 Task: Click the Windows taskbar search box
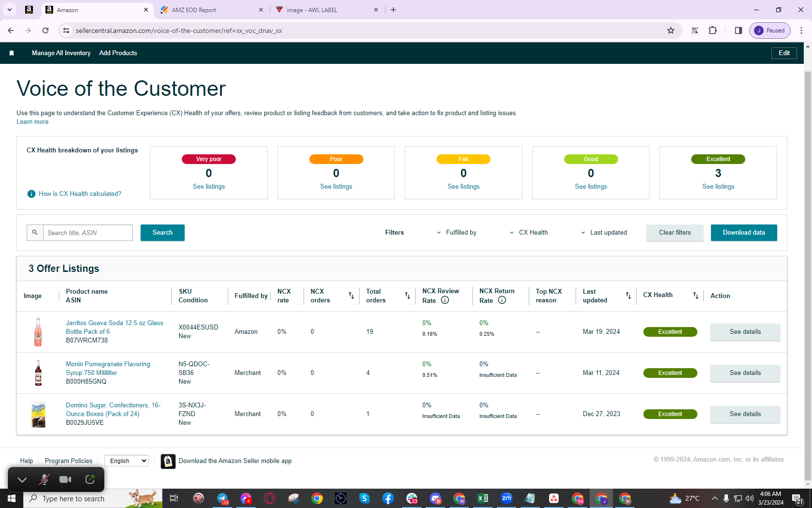(93, 498)
